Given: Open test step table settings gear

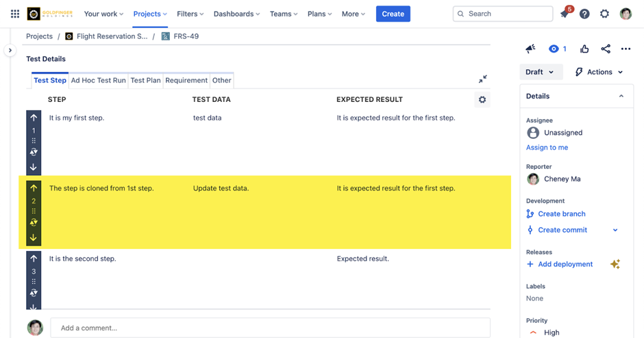Looking at the screenshot, I should point(482,100).
